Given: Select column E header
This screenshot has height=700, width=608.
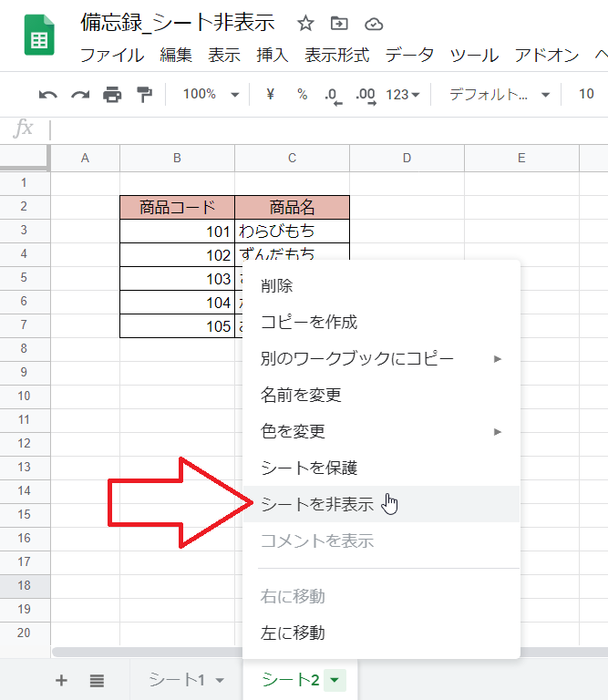Looking at the screenshot, I should (521, 158).
